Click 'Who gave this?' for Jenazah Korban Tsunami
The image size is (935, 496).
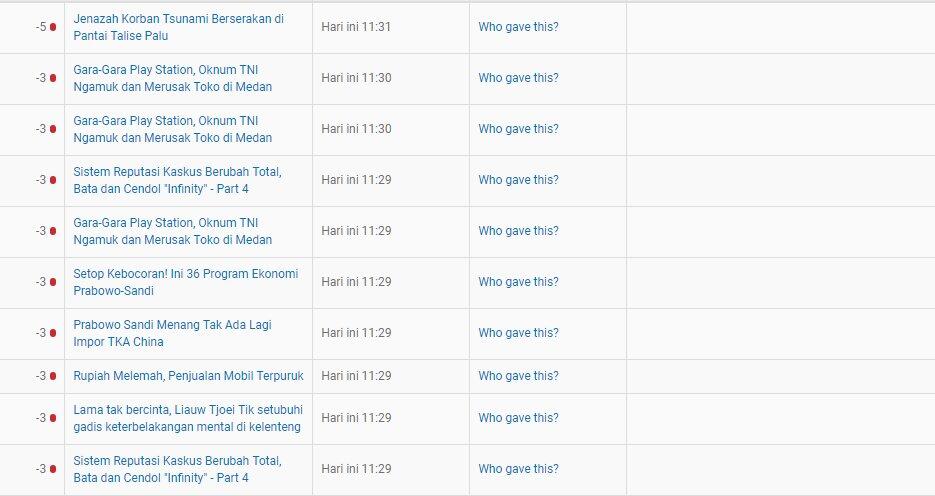518,27
